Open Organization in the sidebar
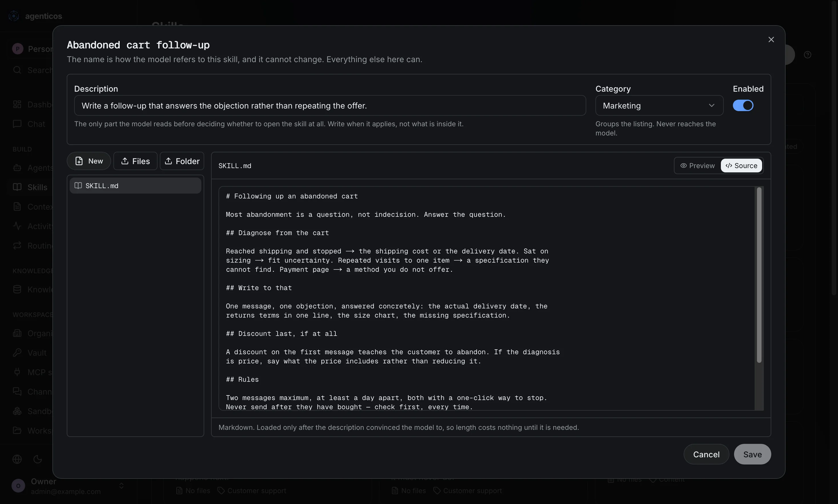Image resolution: width=838 pixels, height=504 pixels. tap(33, 333)
